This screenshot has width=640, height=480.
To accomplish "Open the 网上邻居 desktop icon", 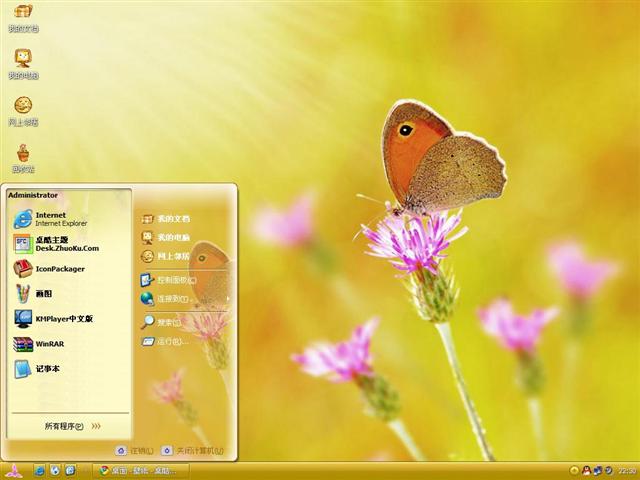I will (23, 111).
